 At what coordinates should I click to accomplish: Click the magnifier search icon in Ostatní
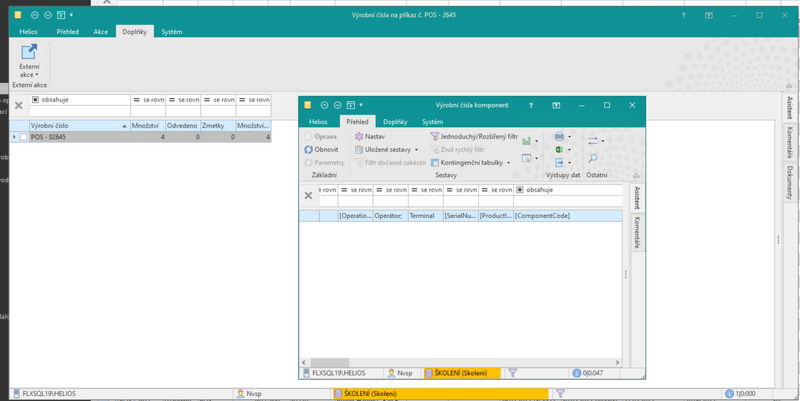click(593, 159)
